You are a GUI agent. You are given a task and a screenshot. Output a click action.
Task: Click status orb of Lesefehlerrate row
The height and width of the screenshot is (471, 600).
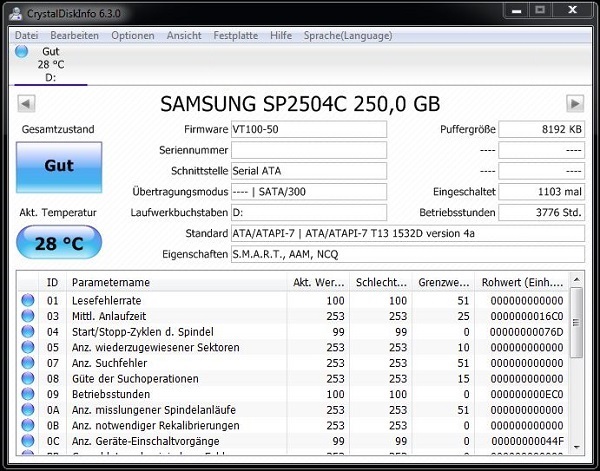(x=28, y=300)
